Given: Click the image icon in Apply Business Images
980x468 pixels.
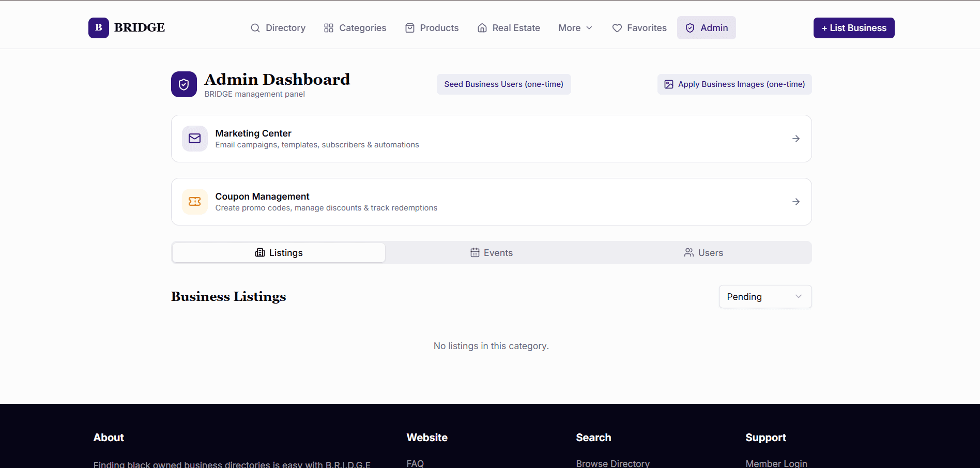Looking at the screenshot, I should [x=669, y=84].
